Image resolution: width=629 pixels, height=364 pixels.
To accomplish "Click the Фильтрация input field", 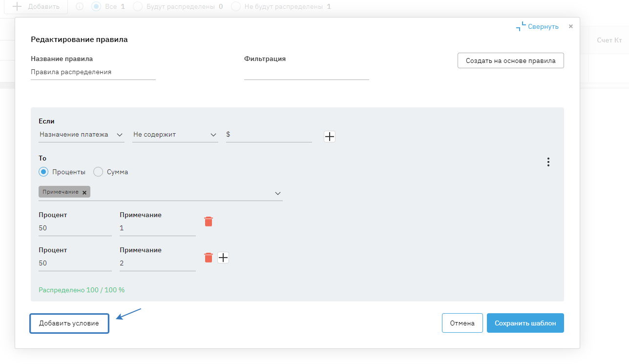I will [x=306, y=72].
